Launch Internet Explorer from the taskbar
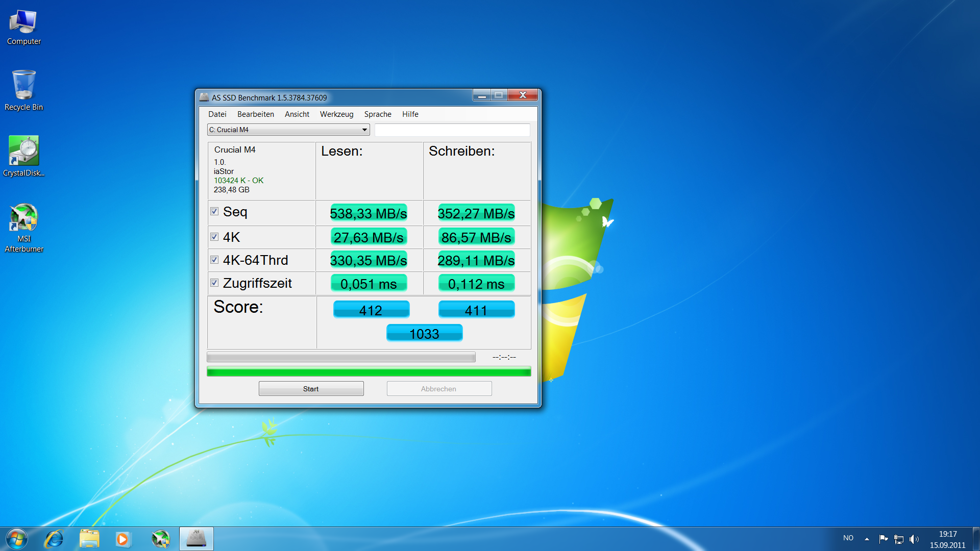The image size is (980, 551). click(54, 539)
